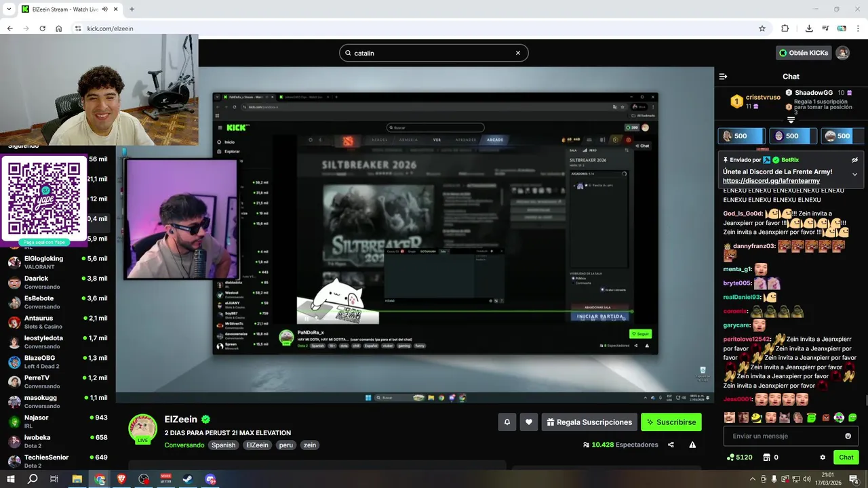Image resolution: width=868 pixels, height=488 pixels.
Task: Open Steam from the taskbar
Action: point(188,479)
